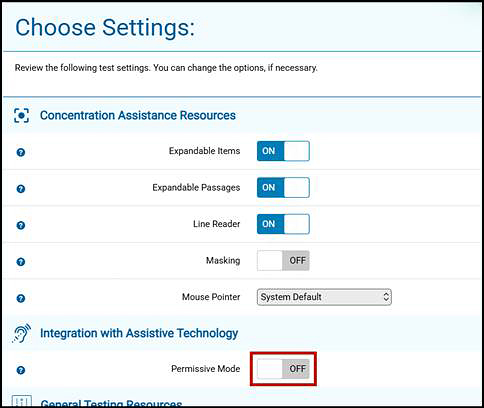Open the help icon for Permissive Mode
This screenshot has height=408, width=484.
(21, 370)
